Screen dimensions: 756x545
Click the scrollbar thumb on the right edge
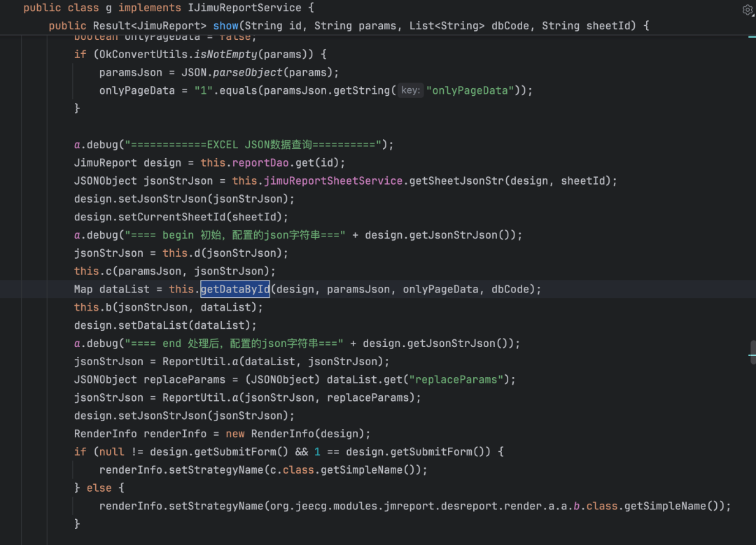click(753, 352)
